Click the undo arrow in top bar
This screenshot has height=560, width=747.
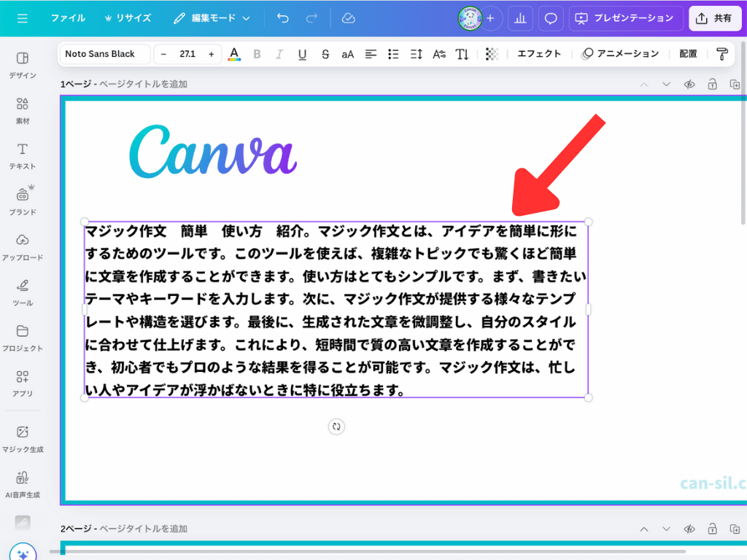click(x=283, y=18)
